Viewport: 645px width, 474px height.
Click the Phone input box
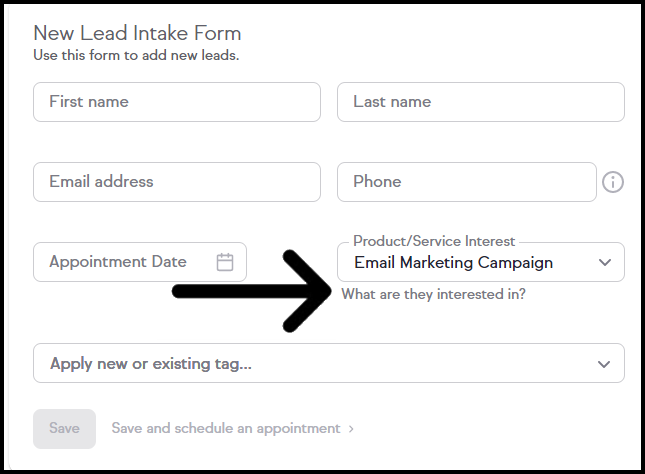tap(466, 182)
